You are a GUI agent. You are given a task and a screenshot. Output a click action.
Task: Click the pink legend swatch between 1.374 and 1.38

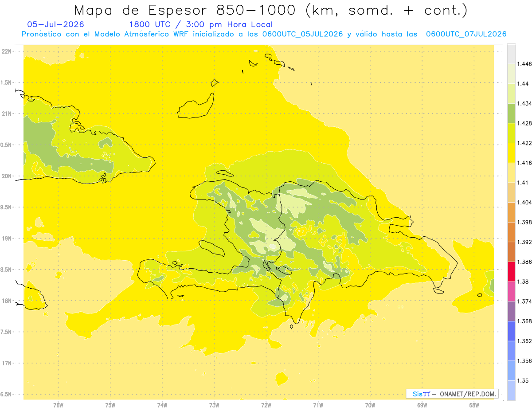pos(511,291)
